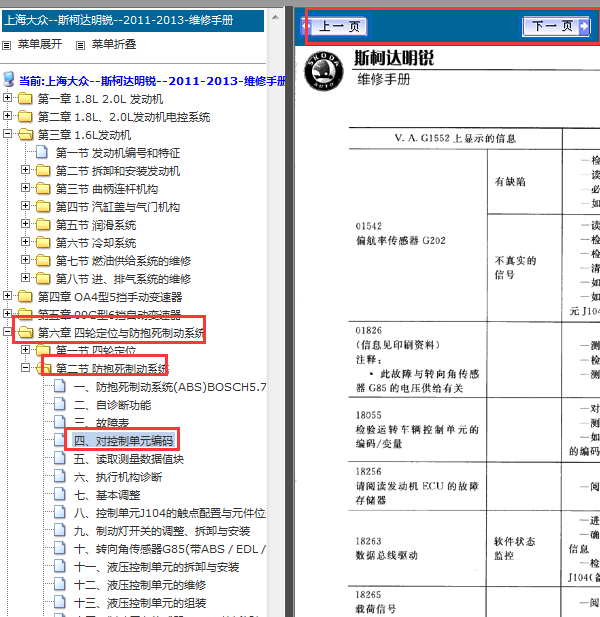600x617 pixels.
Task: Open 十一、液压控制单元的拆卸与安装 page
Action: pyautogui.click(x=156, y=567)
